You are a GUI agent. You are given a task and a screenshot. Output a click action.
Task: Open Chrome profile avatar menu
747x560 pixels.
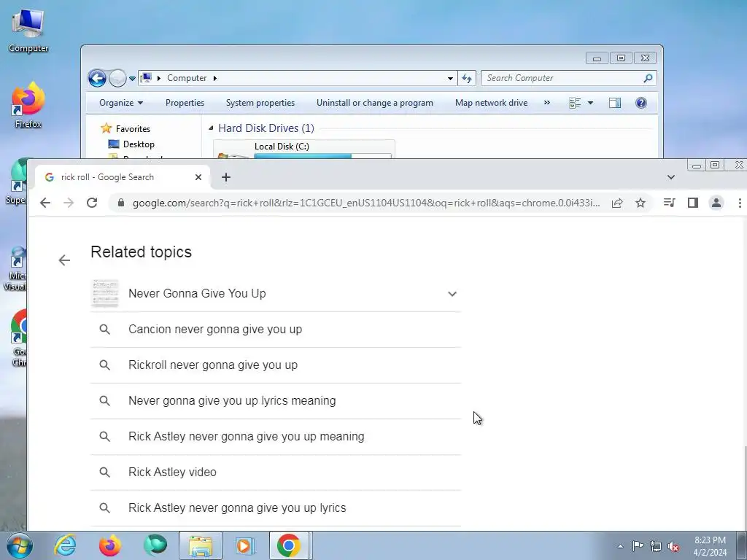point(716,203)
